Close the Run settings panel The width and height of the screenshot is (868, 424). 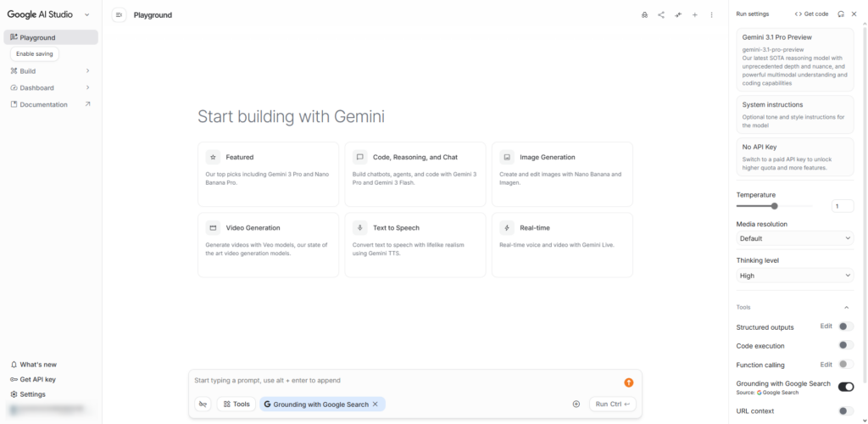click(854, 14)
